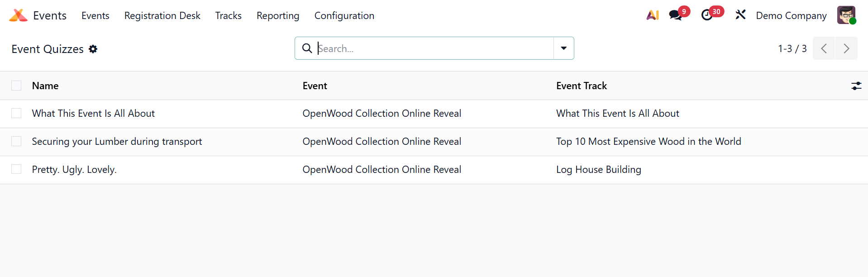Open the conversations messages icon
The height and width of the screenshot is (277, 868).
pos(676,15)
